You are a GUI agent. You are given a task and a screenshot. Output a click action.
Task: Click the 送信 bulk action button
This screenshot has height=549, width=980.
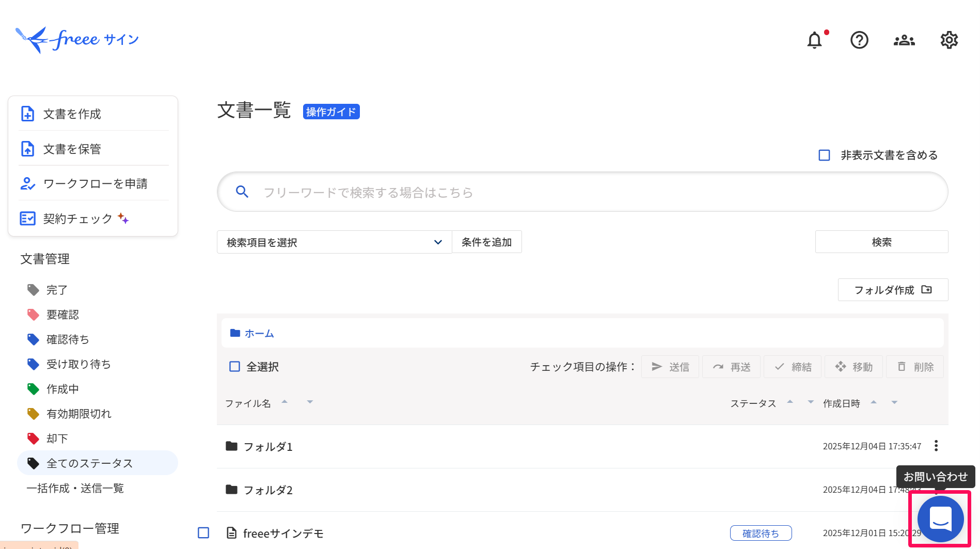(670, 367)
